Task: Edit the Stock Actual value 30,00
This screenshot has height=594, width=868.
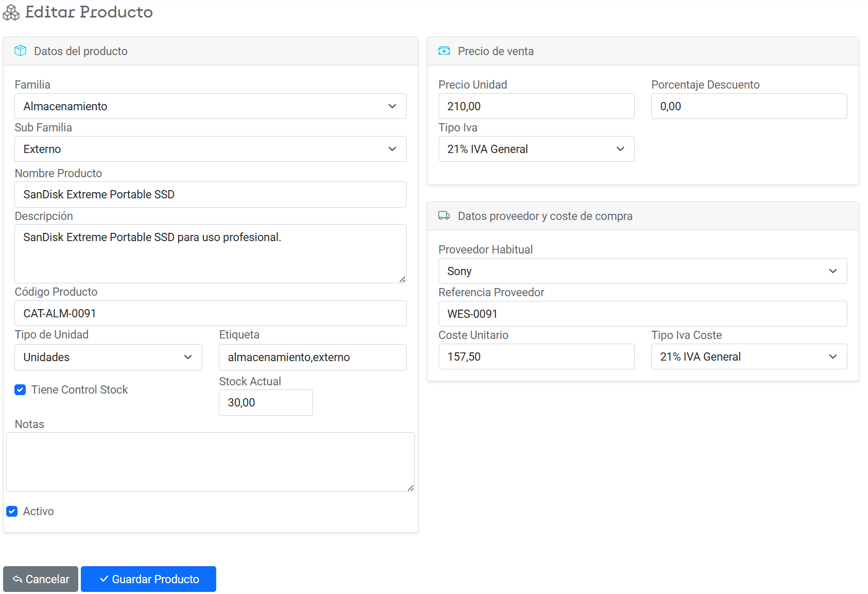Action: click(x=266, y=402)
